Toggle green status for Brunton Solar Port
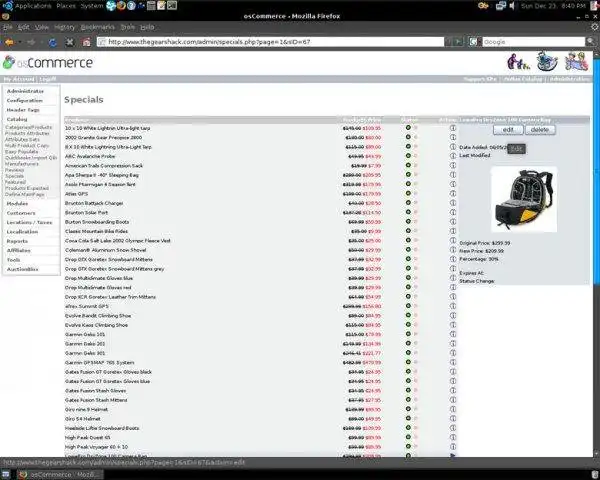Screen dimensions: 600x480 coord(408,212)
